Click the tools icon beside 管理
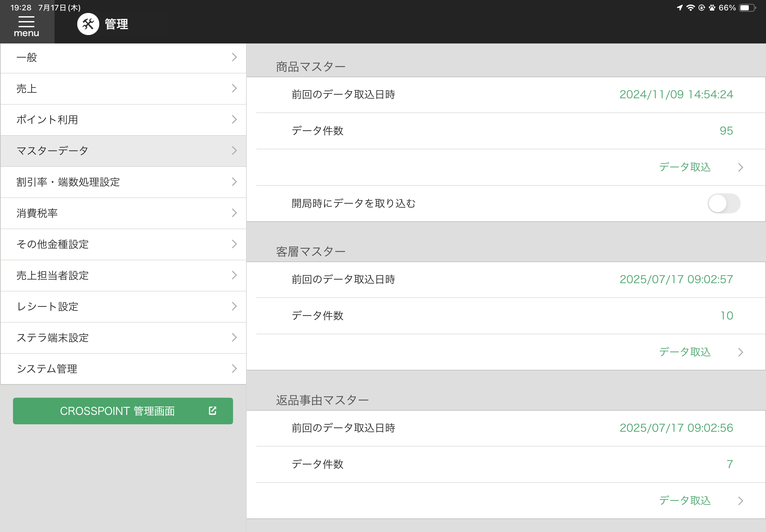This screenshot has width=766, height=532. [x=88, y=24]
